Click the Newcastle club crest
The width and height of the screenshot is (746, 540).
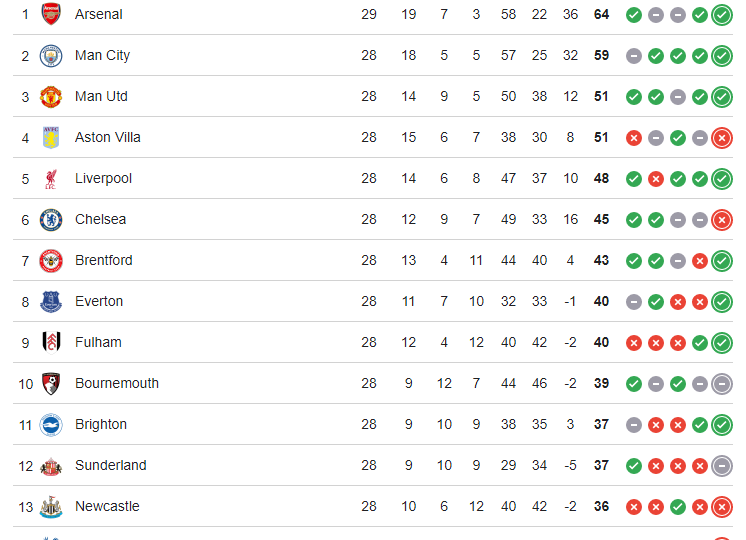[x=50, y=506]
